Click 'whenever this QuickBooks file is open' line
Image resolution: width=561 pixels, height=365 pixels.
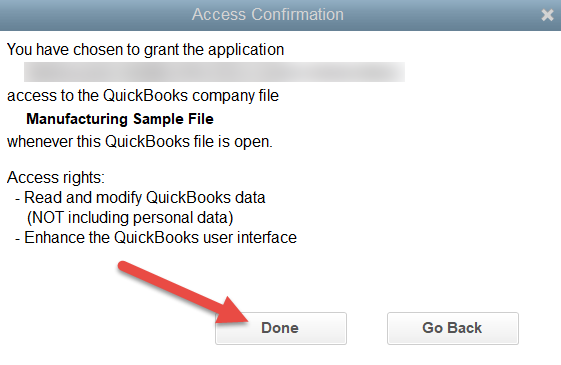pyautogui.click(x=140, y=142)
